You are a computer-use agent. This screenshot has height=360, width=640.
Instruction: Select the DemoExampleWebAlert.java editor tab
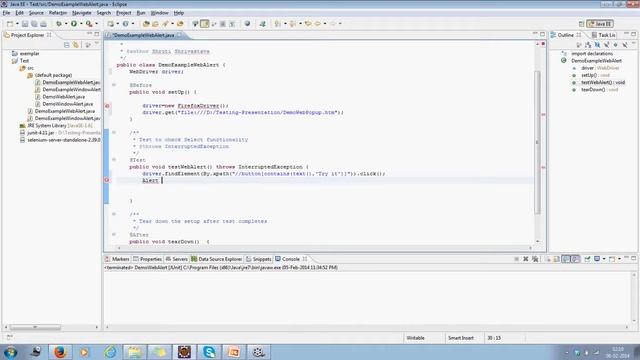click(143, 35)
